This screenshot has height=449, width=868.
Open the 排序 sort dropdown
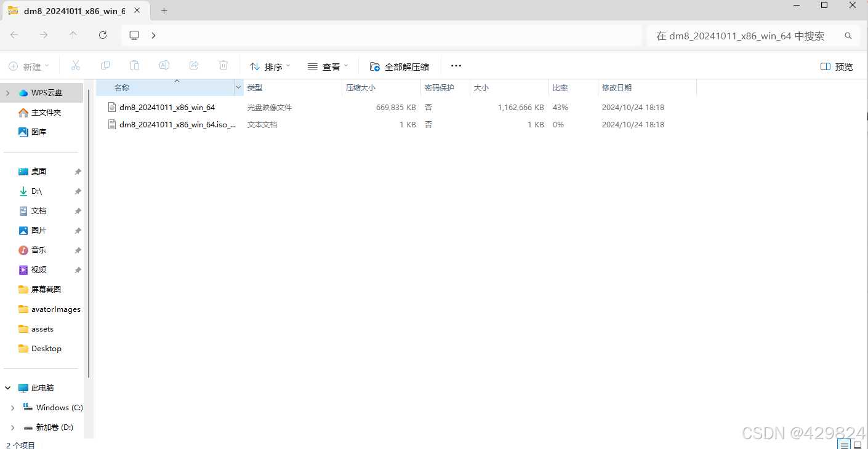pos(269,65)
